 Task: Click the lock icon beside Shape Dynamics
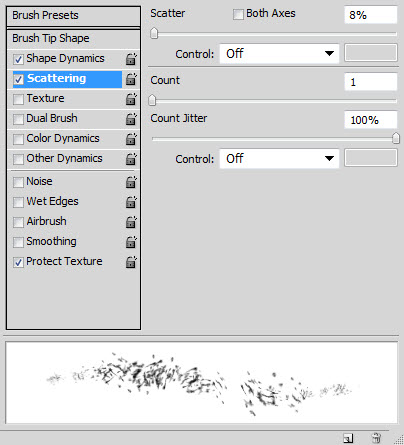(131, 59)
